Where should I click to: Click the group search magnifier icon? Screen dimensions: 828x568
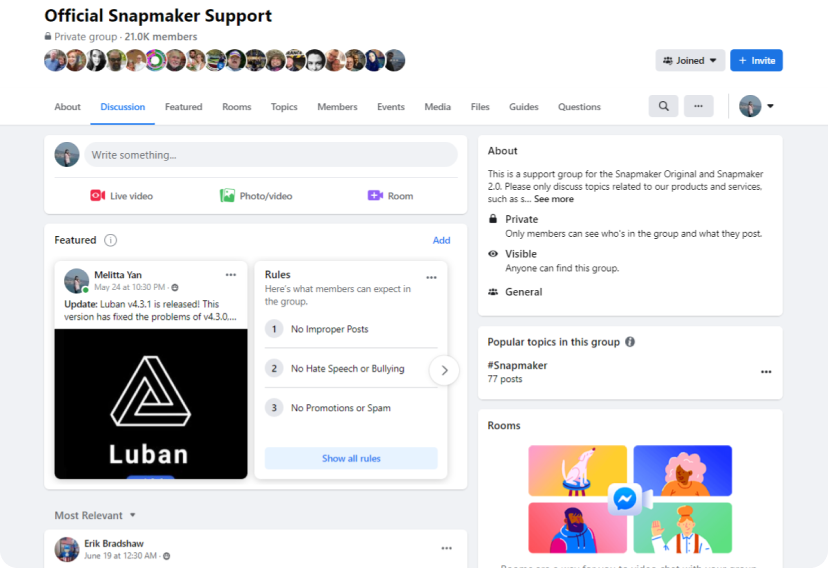[663, 106]
